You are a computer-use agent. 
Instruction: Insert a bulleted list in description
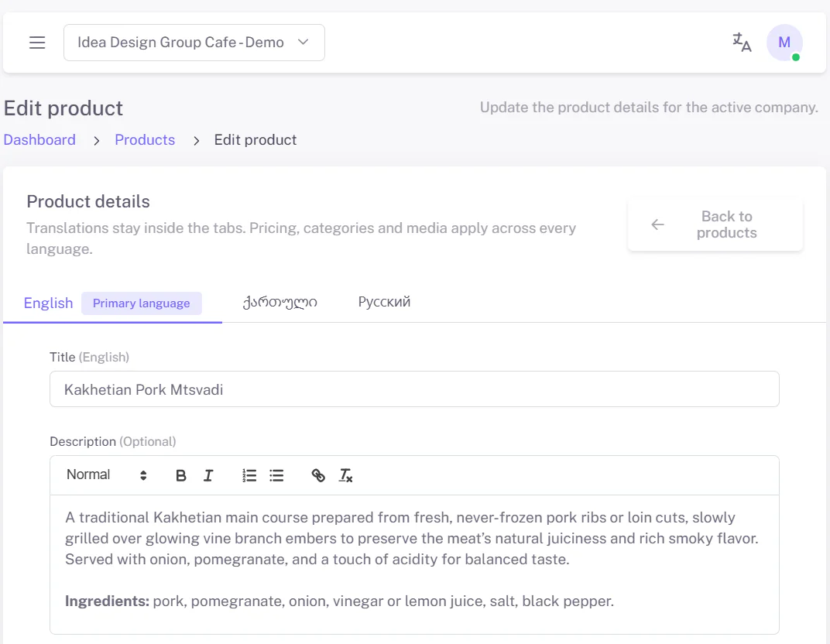click(x=276, y=475)
